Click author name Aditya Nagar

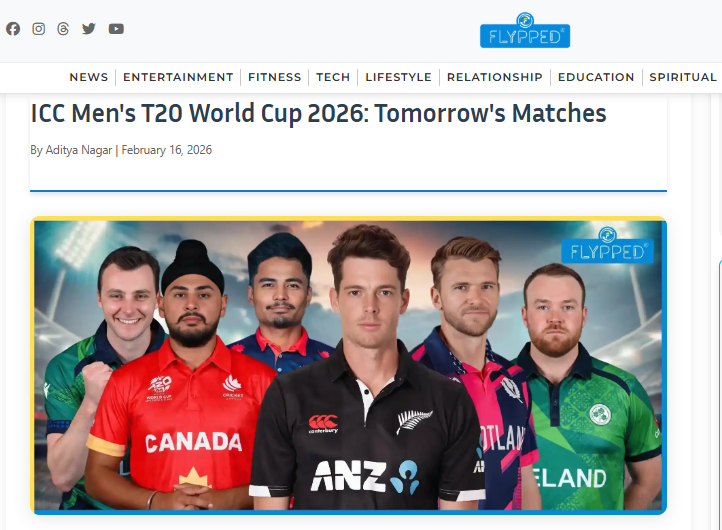[79, 150]
